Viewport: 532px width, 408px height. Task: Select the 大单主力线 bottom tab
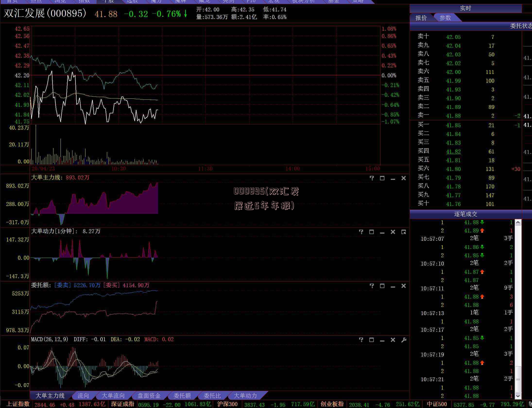click(x=50, y=396)
